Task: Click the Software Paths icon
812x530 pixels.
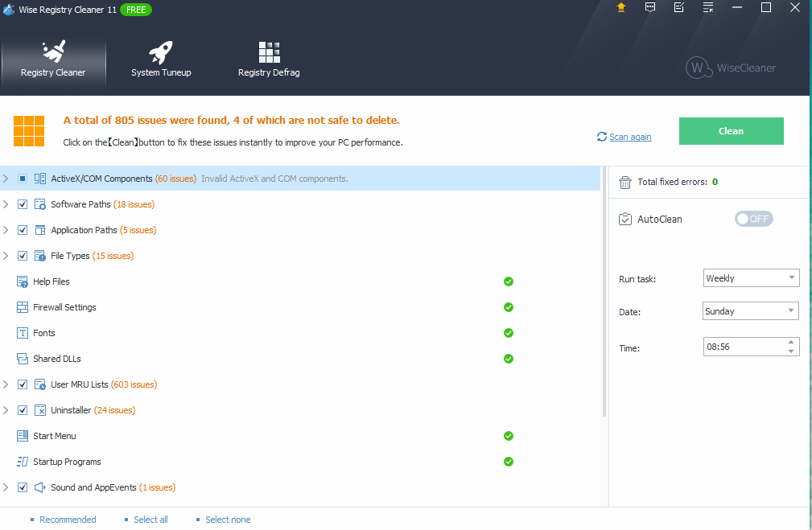Action: click(x=40, y=204)
